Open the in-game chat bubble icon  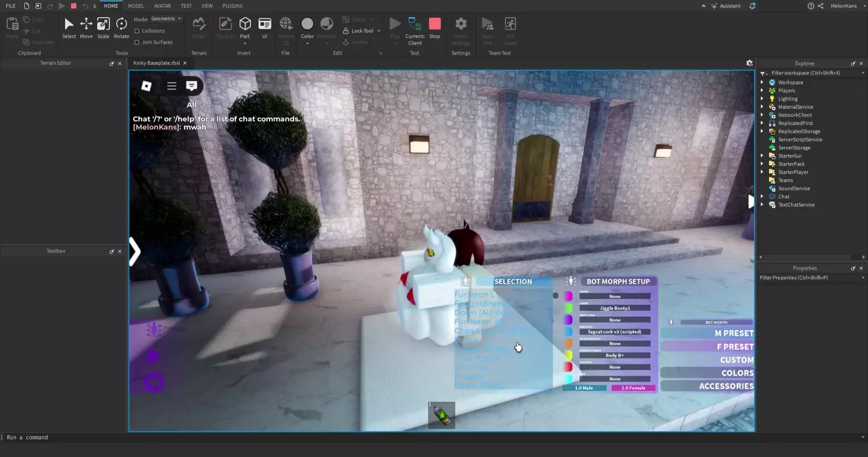pos(192,86)
